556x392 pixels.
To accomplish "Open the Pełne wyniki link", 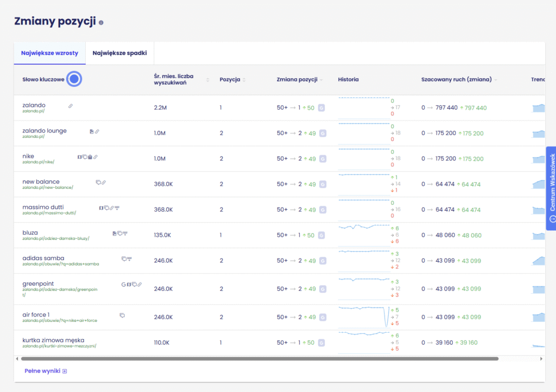I will [x=46, y=371].
